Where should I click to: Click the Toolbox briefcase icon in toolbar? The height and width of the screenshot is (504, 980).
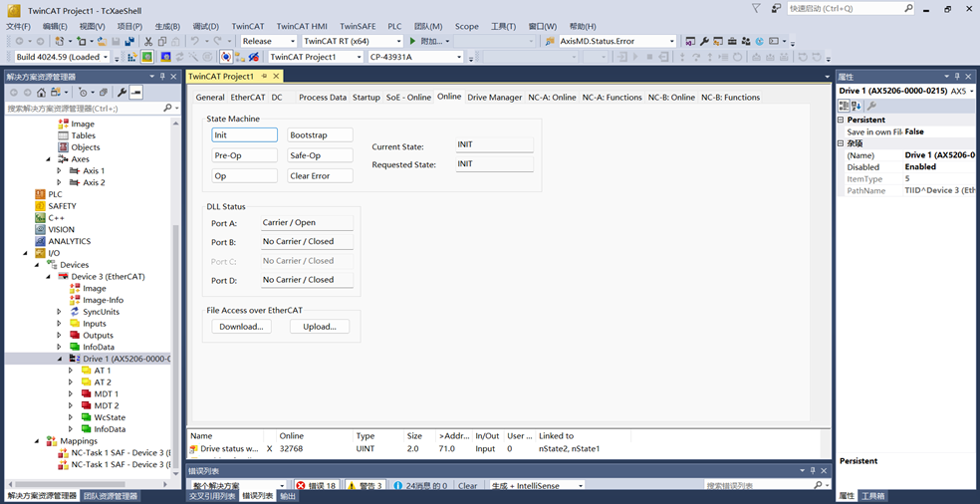[732, 41]
